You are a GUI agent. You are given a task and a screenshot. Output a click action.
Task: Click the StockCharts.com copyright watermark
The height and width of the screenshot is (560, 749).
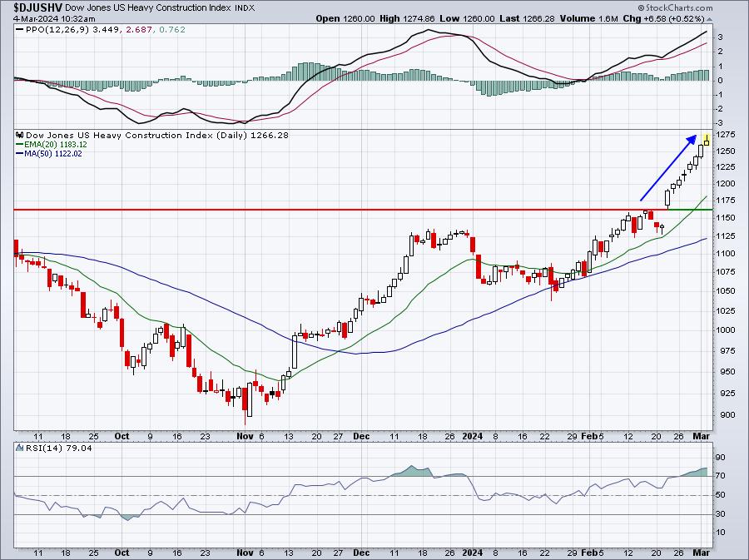point(674,7)
